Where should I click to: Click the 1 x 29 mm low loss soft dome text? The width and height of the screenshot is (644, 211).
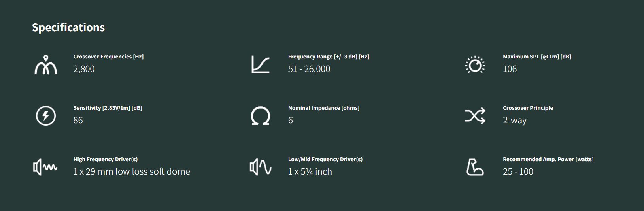click(x=132, y=171)
